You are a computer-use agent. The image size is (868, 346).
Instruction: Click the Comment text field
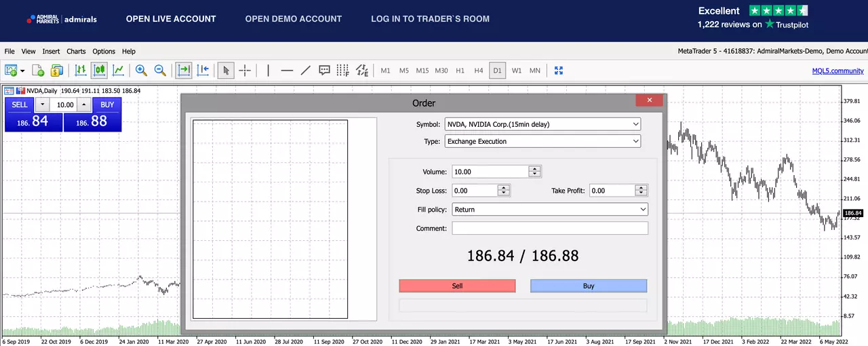pos(550,228)
